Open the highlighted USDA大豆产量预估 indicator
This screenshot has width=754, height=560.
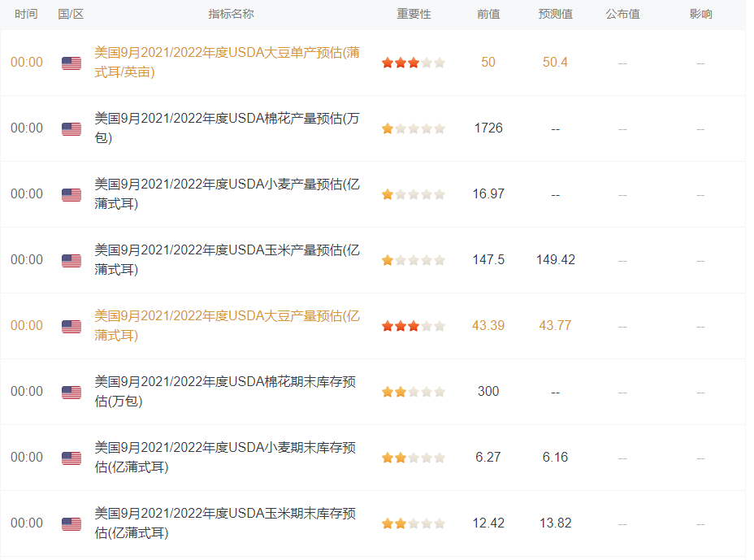tap(227, 326)
